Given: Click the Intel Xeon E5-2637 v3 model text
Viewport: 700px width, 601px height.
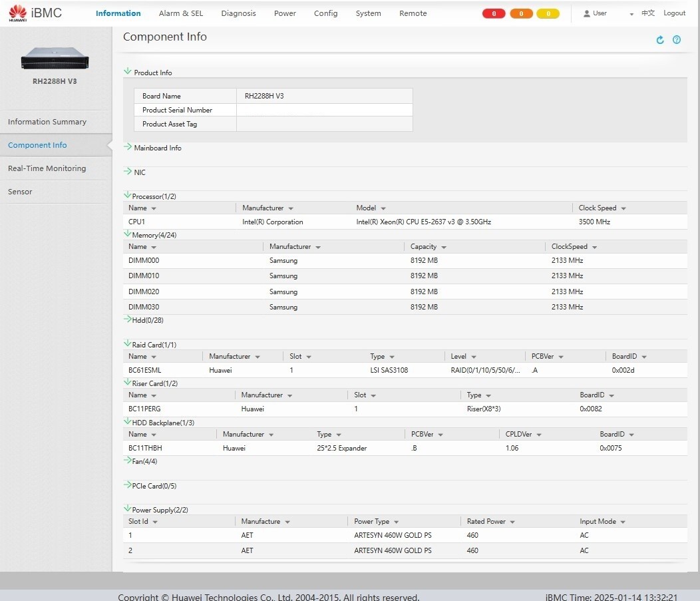Looking at the screenshot, I should (424, 222).
